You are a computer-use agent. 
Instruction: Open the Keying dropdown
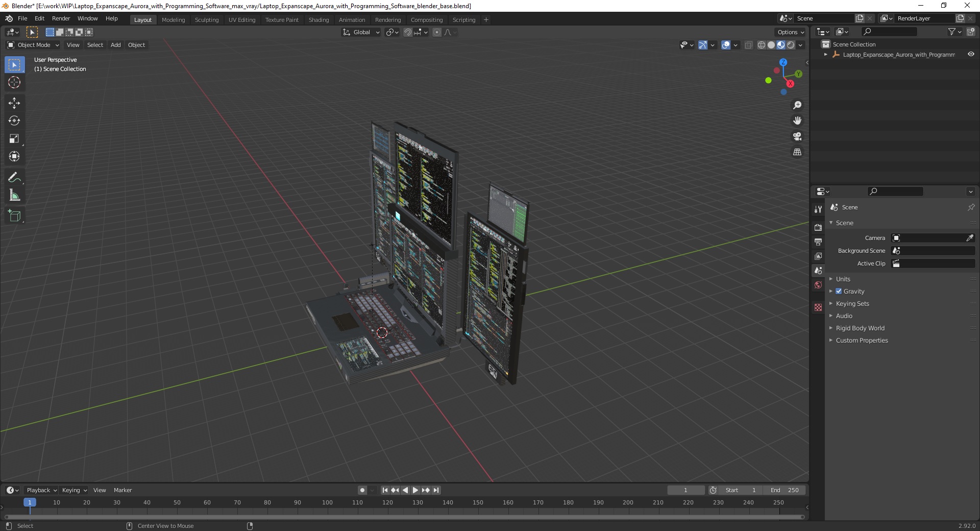(75, 490)
